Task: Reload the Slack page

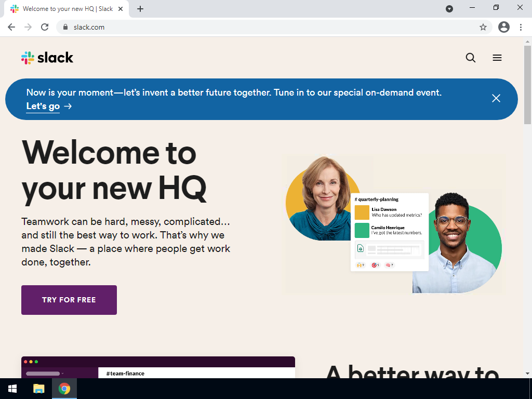Action: 45,27
